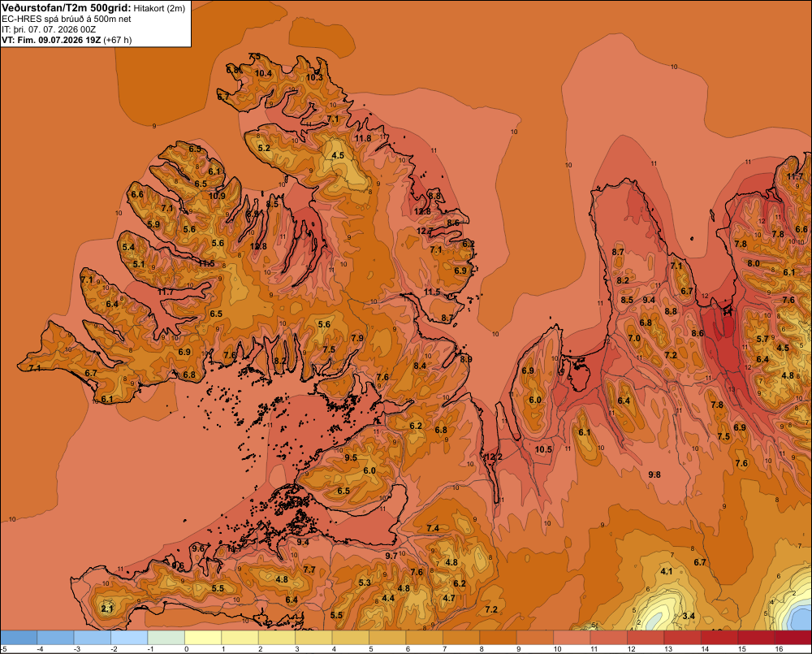Pick the legend swatch between 5 and 6
Viewport: 812px width, 654px height.
(387, 637)
